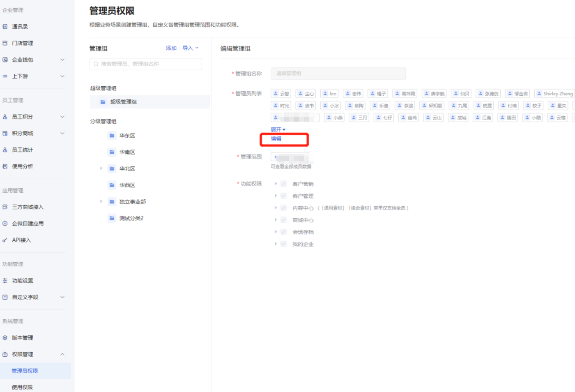
Task: Click the 自定义字段 icon
Action: tap(5, 297)
